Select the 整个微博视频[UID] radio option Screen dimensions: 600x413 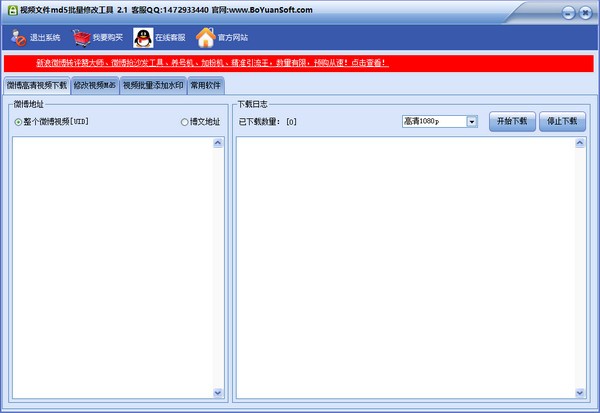(18, 122)
